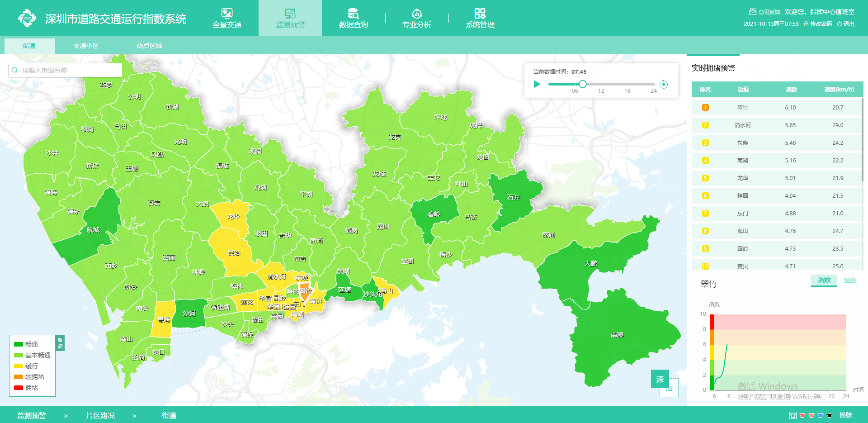This screenshot has height=423, width=868.
Task: Select the blue shirt skin theme
Action: click(821, 415)
